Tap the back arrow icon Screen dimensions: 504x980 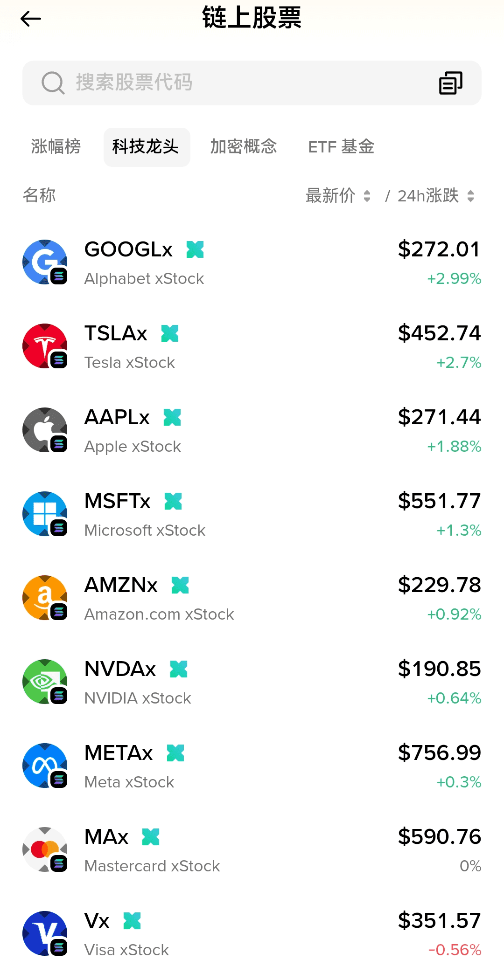coord(31,19)
